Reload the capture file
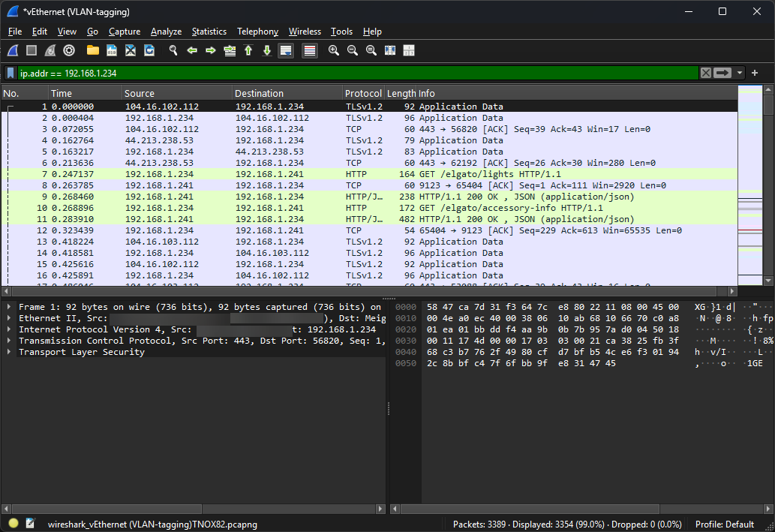Image resolution: width=775 pixels, height=532 pixels. tap(149, 50)
